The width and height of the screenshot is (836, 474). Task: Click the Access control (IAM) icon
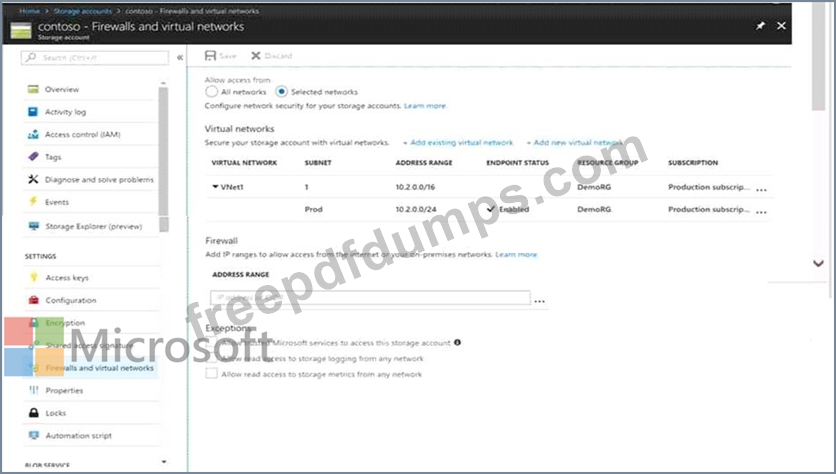click(x=33, y=134)
